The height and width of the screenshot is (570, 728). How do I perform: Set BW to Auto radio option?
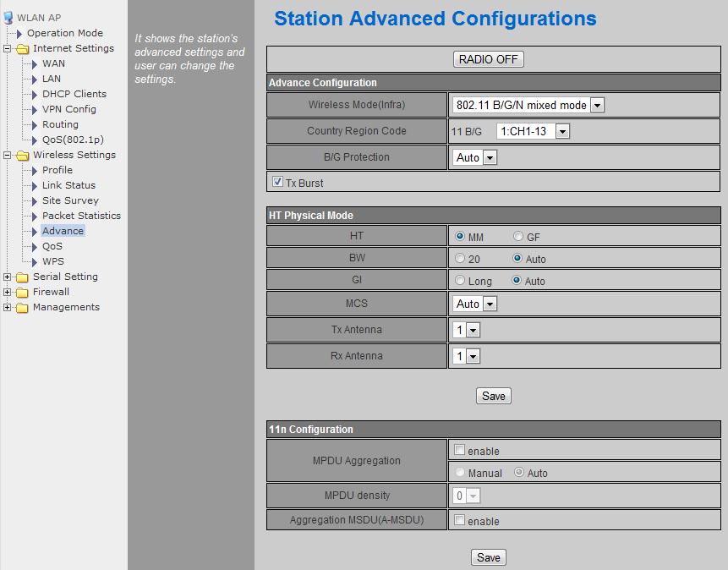517,258
